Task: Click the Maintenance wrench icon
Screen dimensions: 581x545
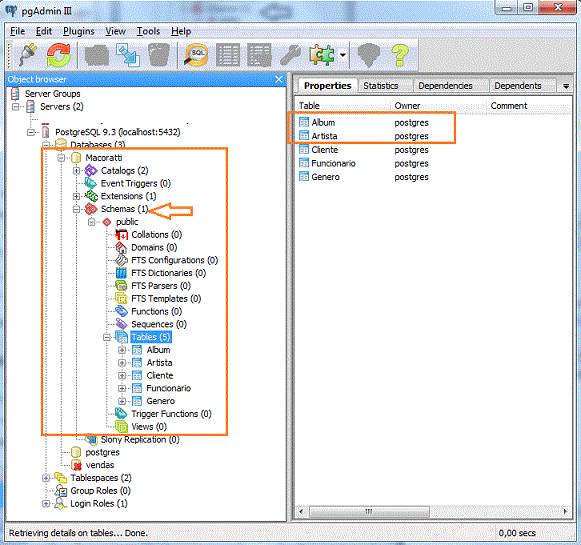Action: pos(290,55)
